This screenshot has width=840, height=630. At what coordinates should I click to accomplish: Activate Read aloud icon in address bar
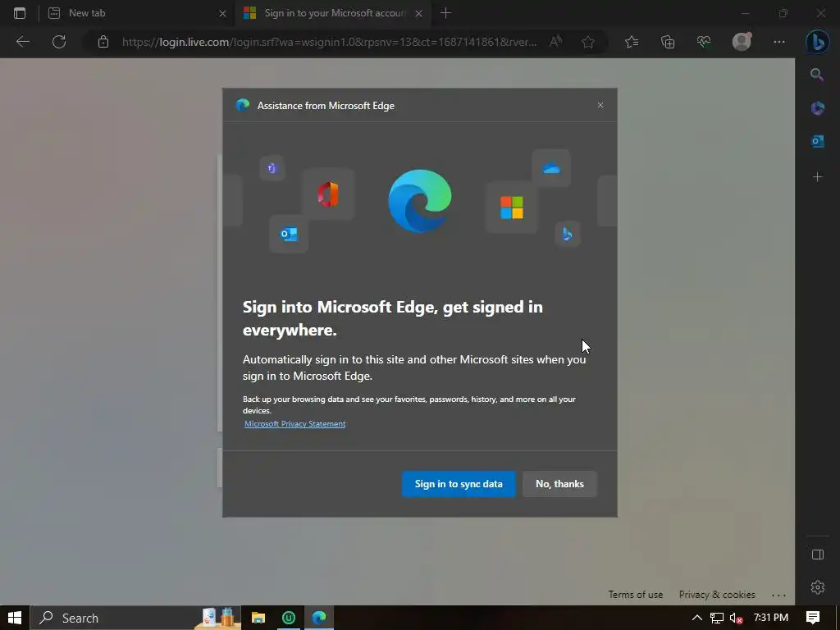(x=555, y=42)
